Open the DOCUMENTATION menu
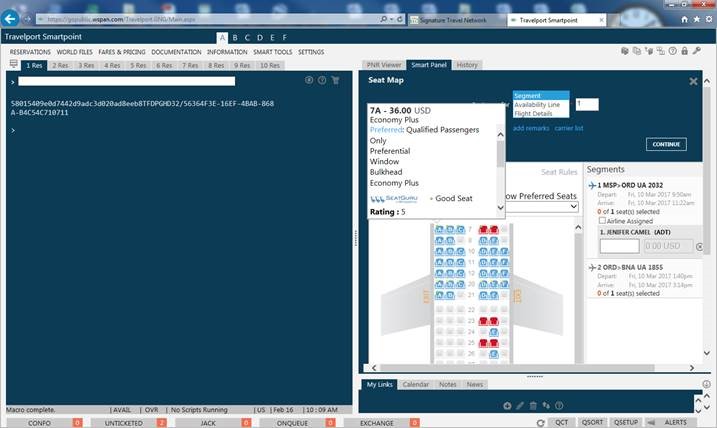 click(x=176, y=52)
